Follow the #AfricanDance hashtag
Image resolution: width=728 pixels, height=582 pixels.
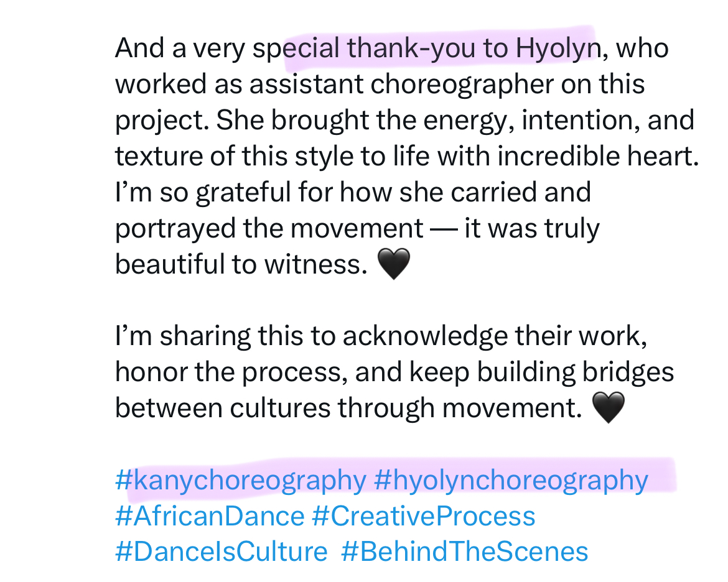point(210,517)
